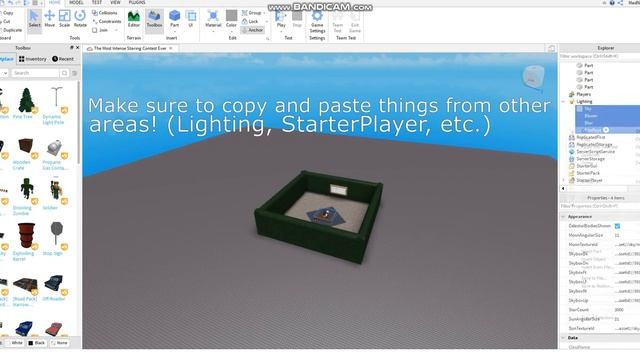Collapse the Appearance section in Properties
The image size is (640, 360).
pyautogui.click(x=564, y=217)
